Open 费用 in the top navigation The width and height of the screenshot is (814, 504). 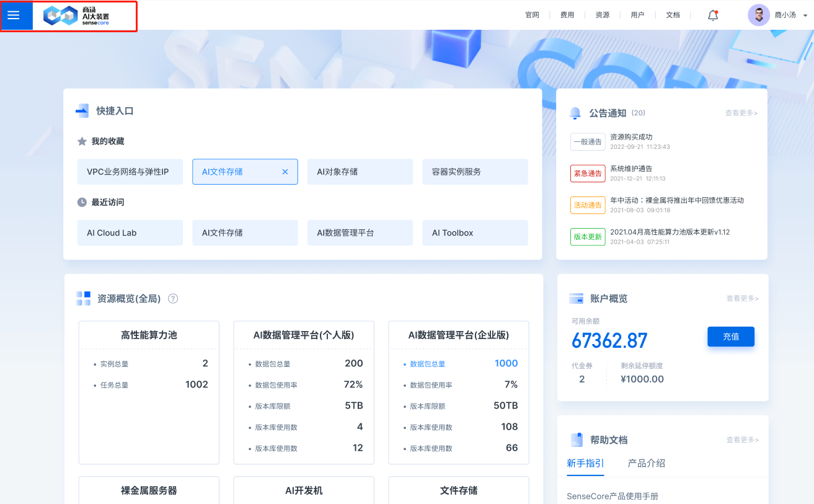[x=567, y=15]
